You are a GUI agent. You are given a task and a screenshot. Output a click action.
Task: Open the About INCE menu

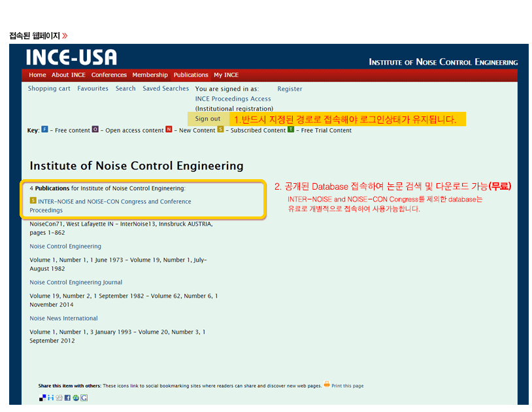(69, 75)
